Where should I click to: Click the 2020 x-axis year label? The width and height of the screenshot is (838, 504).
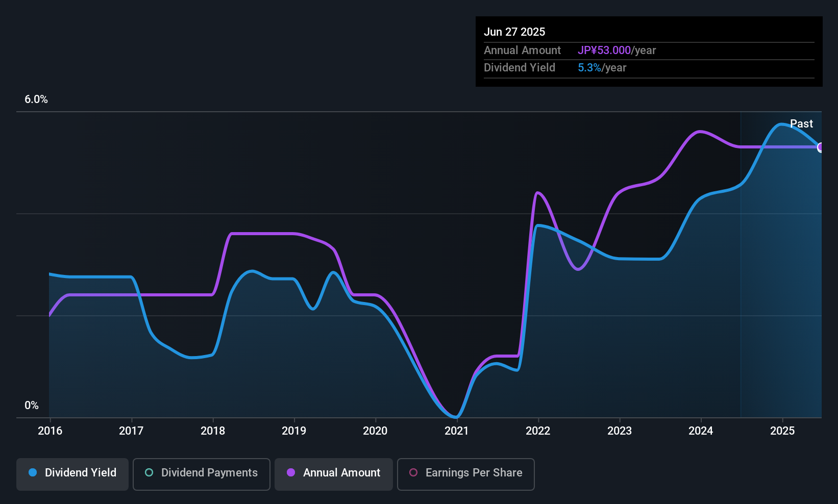(x=375, y=431)
